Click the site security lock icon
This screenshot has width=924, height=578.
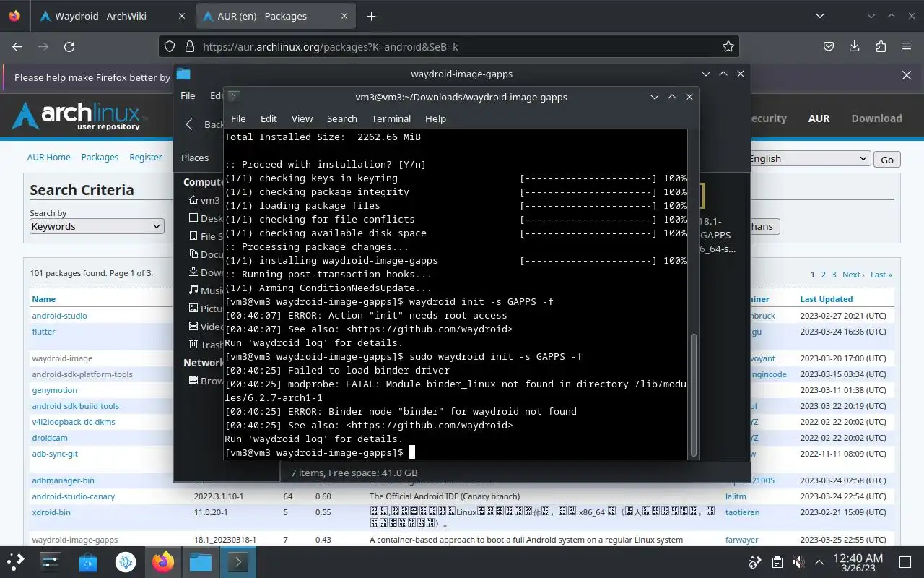coord(190,46)
